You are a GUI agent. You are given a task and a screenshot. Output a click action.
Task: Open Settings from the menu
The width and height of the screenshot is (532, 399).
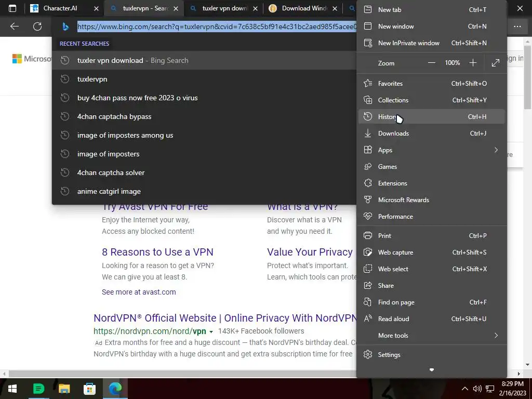click(x=432, y=354)
